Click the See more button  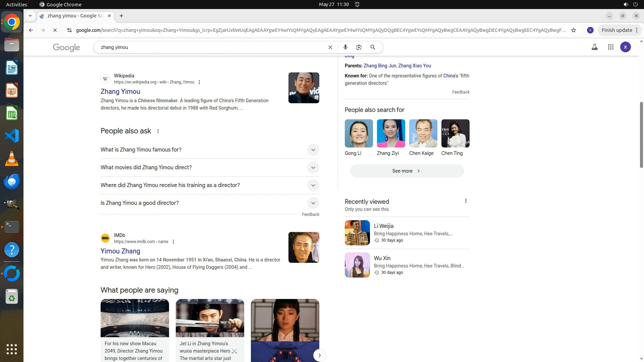coord(407,171)
